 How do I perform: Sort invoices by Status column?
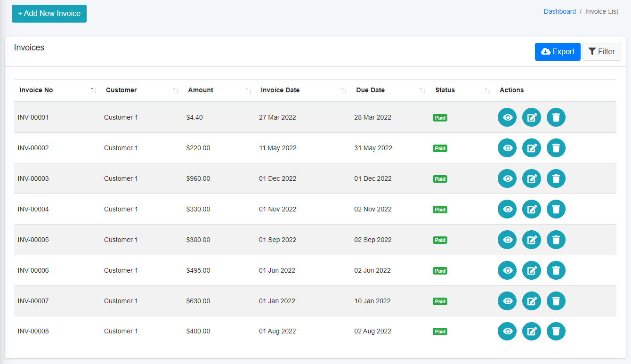[445, 90]
